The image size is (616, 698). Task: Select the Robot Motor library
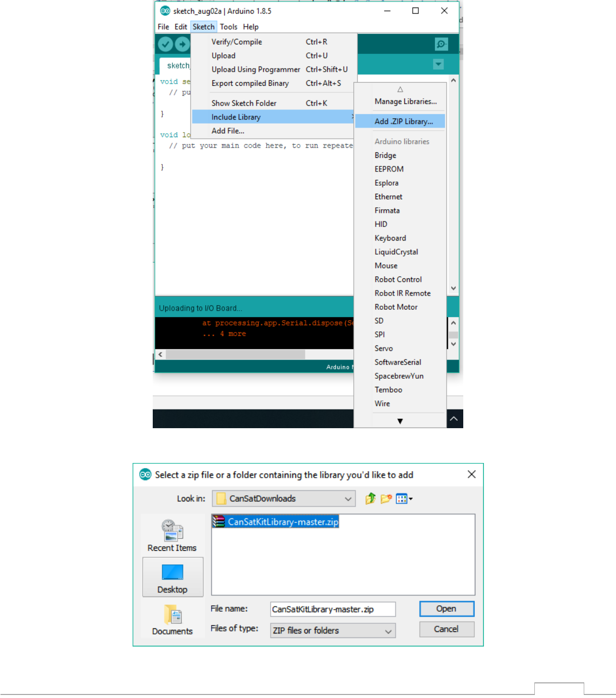point(400,307)
